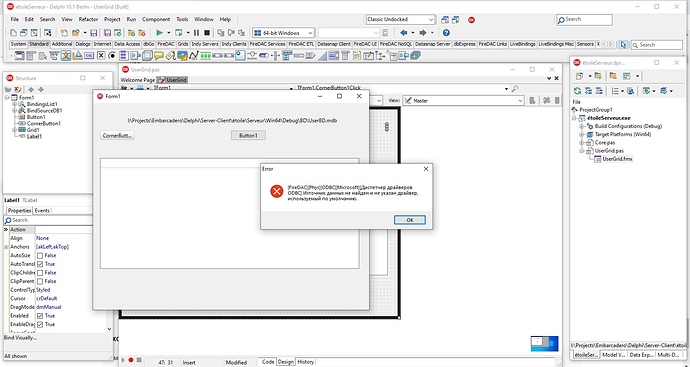Click the pointer arrow in component palette
This screenshot has width=690, height=367.
pyautogui.click(x=623, y=44)
